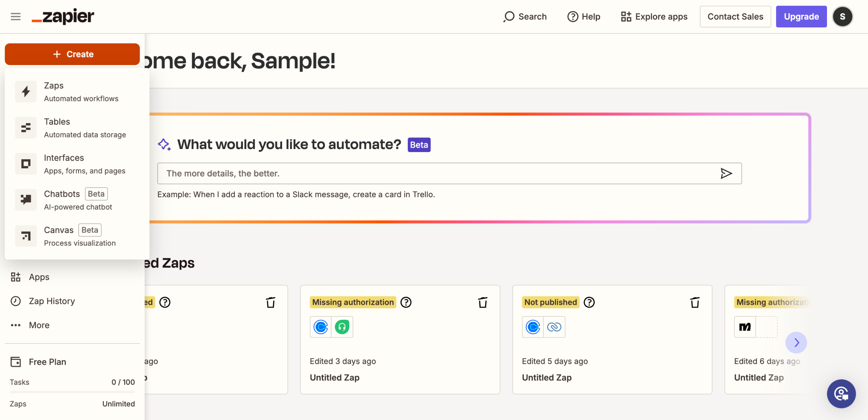Viewport: 868px width, 420px height.
Task: Click the send arrow icon
Action: pos(726,173)
